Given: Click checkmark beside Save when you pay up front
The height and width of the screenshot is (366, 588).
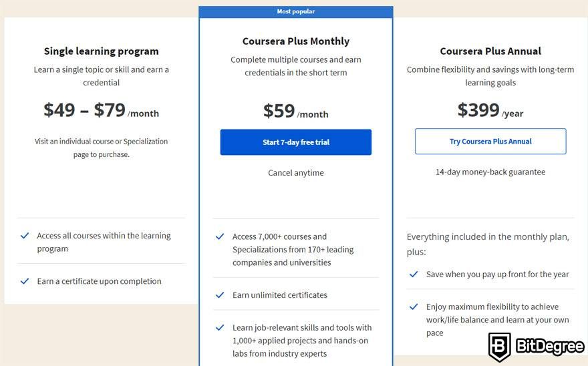Looking at the screenshot, I should pos(414,274).
